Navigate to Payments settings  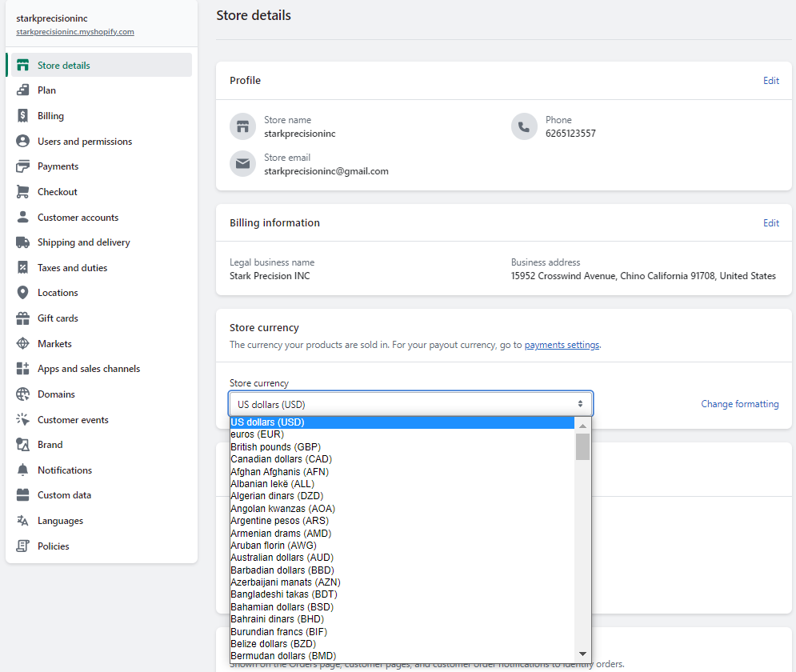102,166
